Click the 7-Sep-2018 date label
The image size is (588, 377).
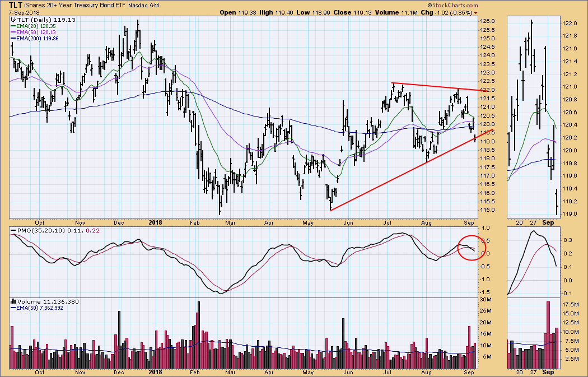coord(24,13)
